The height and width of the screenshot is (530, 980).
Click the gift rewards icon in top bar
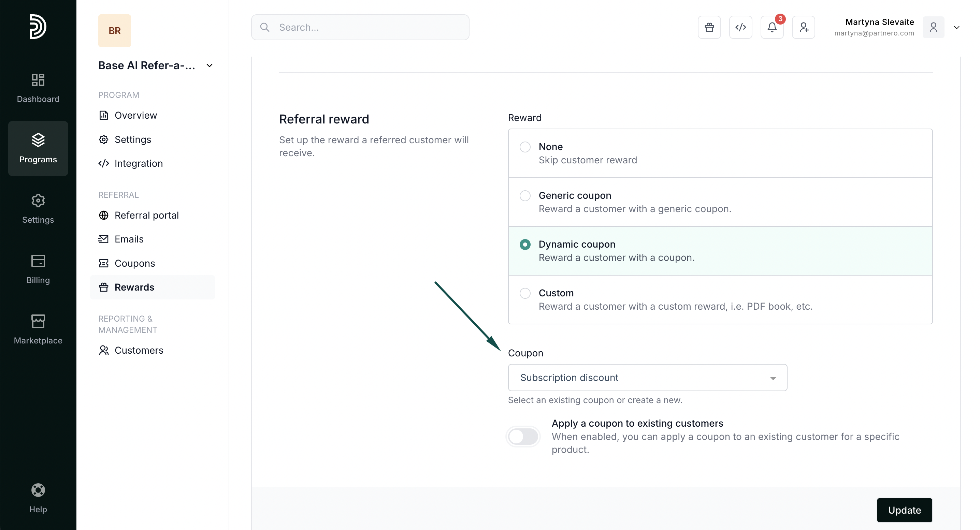(x=709, y=27)
